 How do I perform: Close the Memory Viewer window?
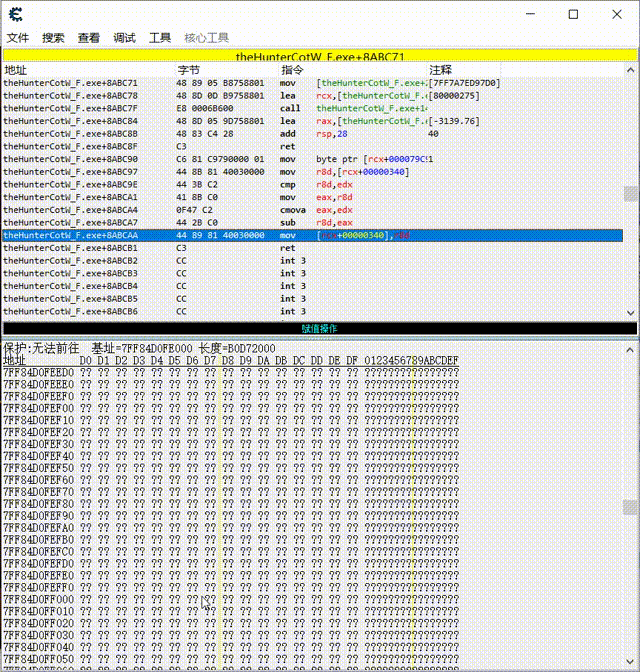(617, 14)
